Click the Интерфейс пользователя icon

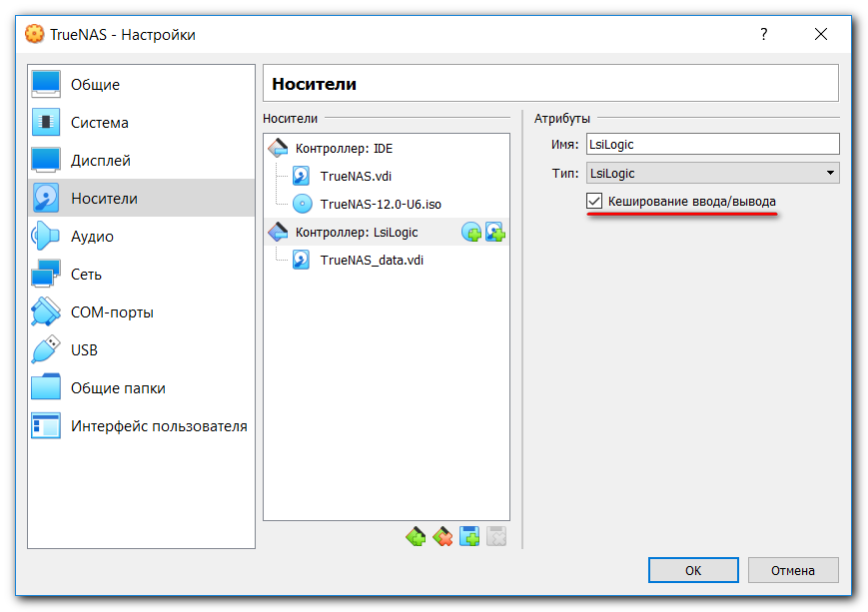[x=46, y=425]
